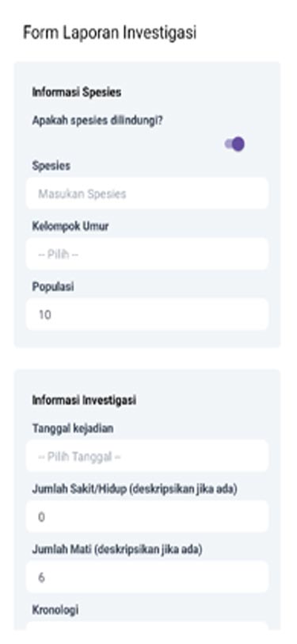Open the Kelompok Umur dropdown
The height and width of the screenshot is (644, 297).
[x=147, y=254]
